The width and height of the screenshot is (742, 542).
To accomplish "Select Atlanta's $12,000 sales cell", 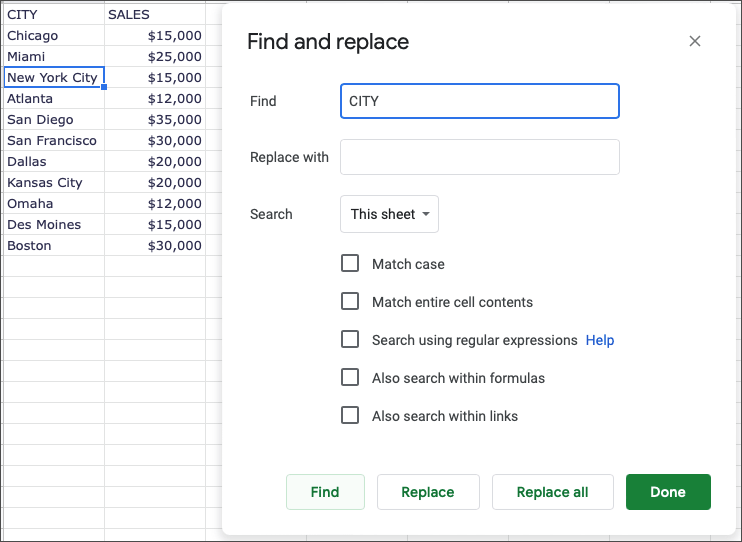I will point(155,98).
